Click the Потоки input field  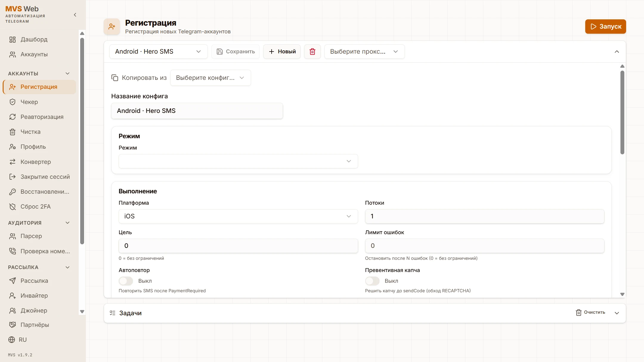pos(484,216)
